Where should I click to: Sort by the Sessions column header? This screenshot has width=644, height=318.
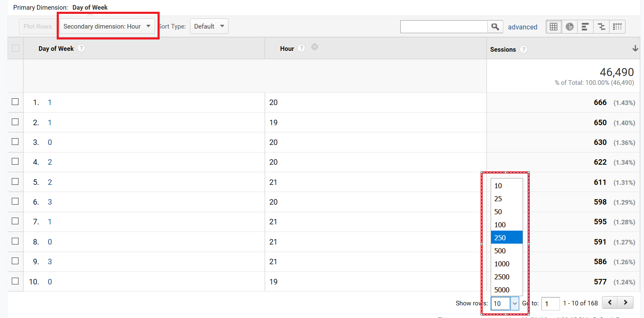503,49
